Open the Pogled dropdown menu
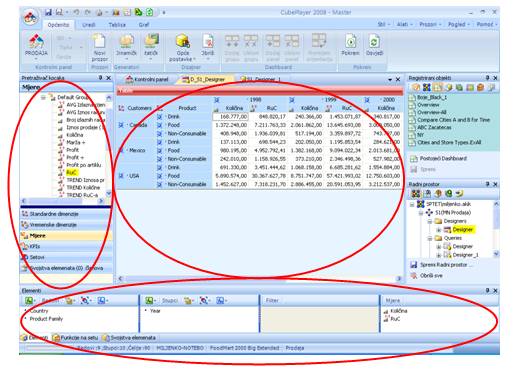 [x=459, y=24]
